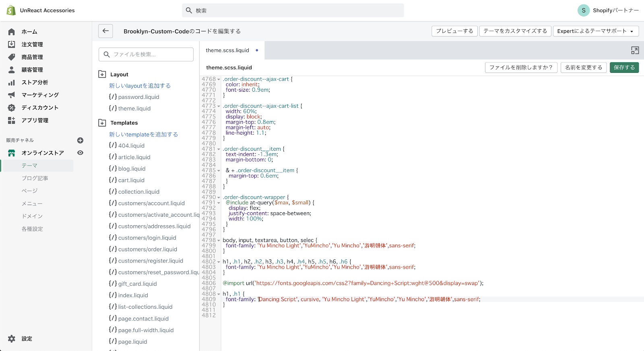The image size is (644, 351).
Task: Open 注文管理 orders section
Action: click(32, 45)
